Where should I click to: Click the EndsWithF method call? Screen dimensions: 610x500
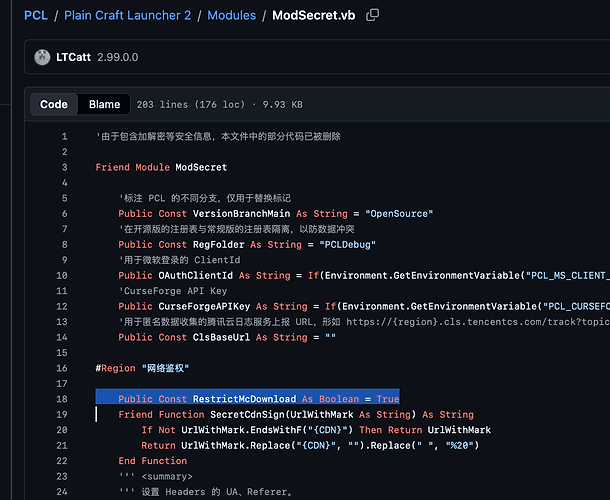pos(275,430)
